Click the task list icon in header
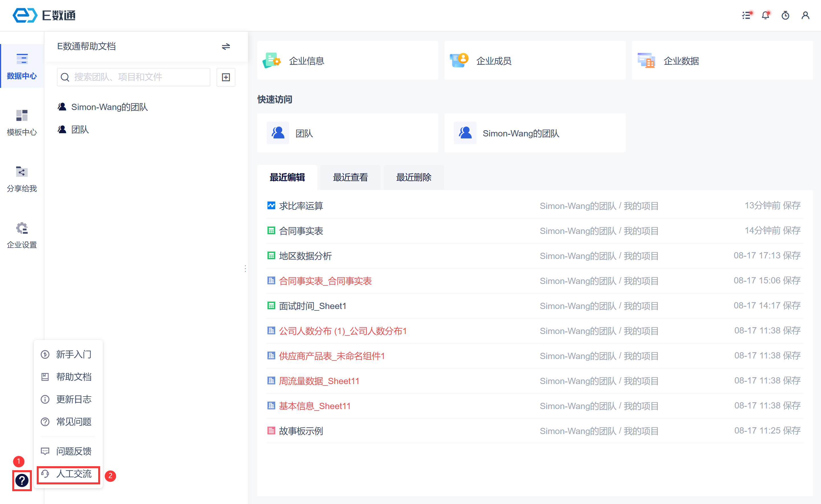Viewport: 821px width, 504px height. [x=746, y=15]
